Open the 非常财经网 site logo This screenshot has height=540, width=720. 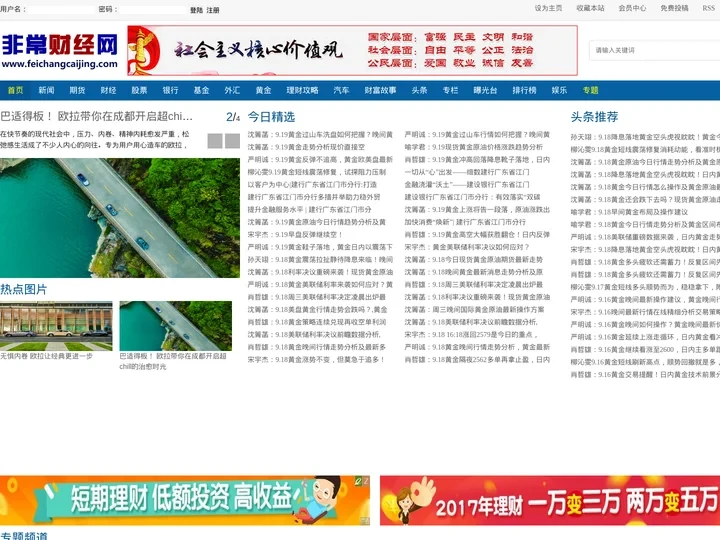point(59,51)
